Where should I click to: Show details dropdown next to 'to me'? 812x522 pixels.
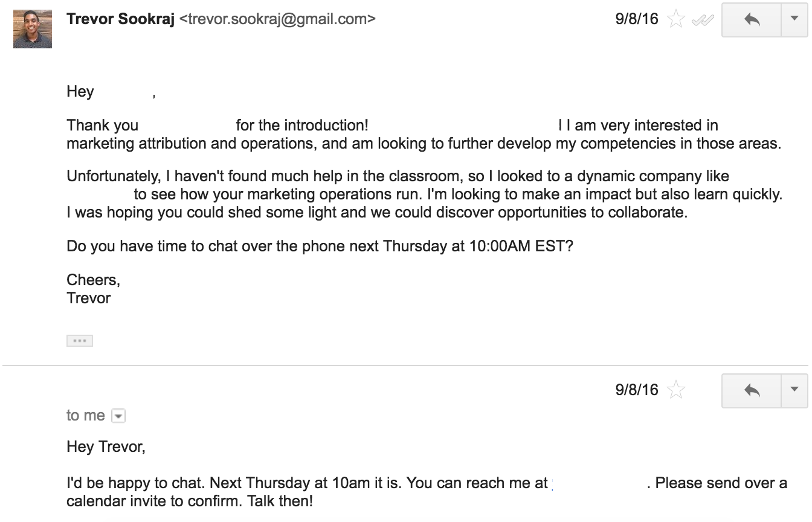(x=118, y=416)
